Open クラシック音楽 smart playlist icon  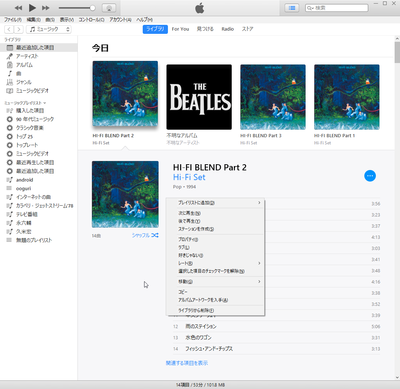[10, 128]
